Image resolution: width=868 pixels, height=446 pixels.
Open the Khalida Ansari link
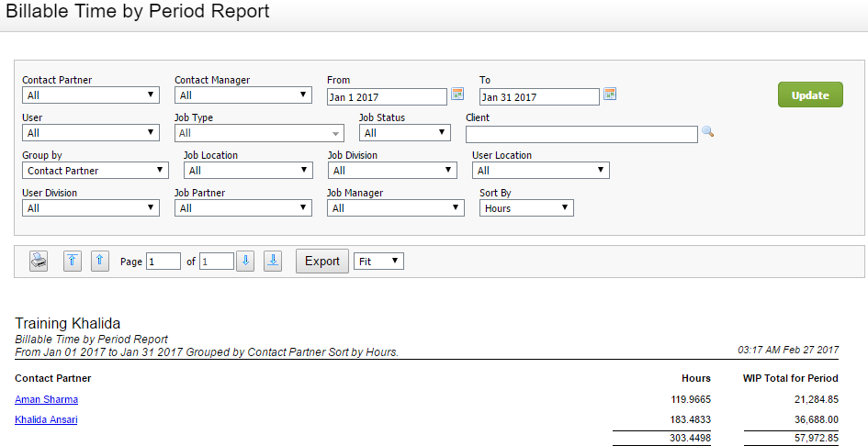tap(46, 419)
